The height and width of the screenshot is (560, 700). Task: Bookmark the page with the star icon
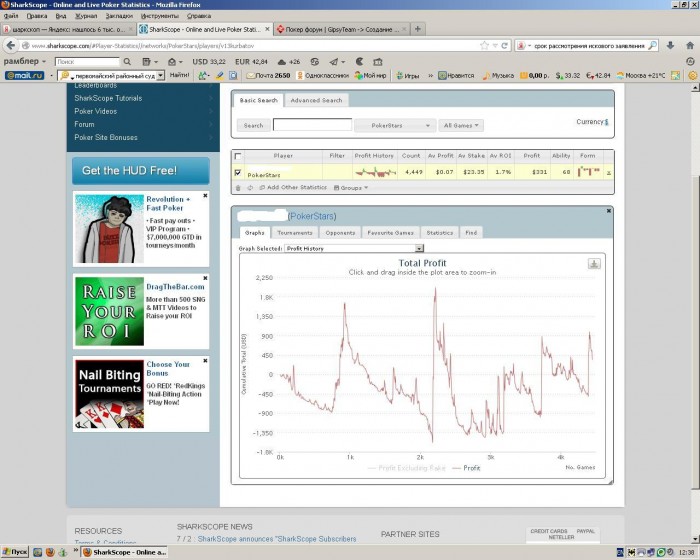tap(484, 46)
